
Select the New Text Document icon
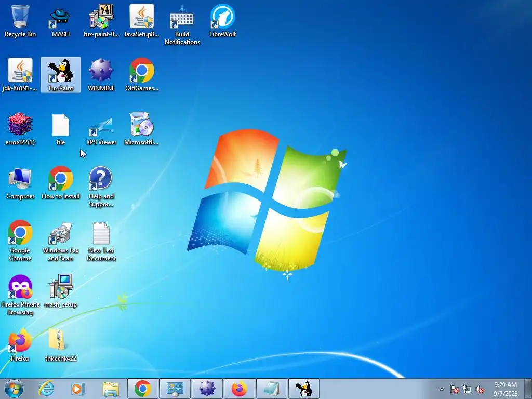coord(101,241)
